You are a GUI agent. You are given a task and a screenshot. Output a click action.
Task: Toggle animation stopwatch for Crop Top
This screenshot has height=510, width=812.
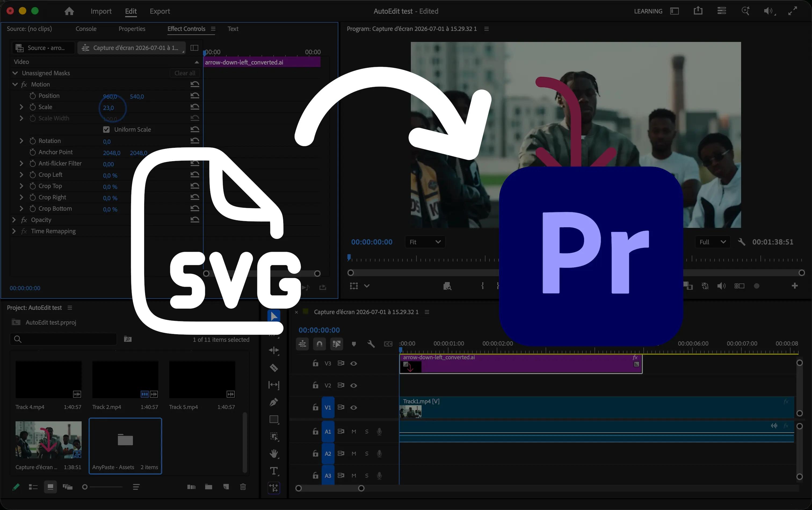click(32, 186)
